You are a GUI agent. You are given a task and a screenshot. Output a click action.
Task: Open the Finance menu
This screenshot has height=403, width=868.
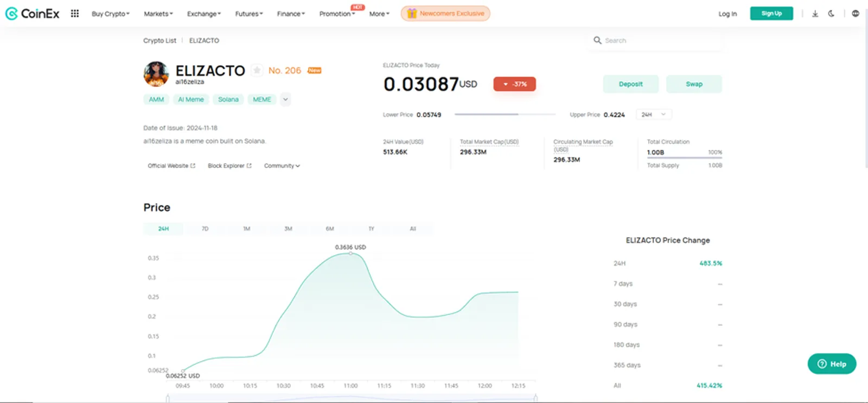[x=291, y=14]
